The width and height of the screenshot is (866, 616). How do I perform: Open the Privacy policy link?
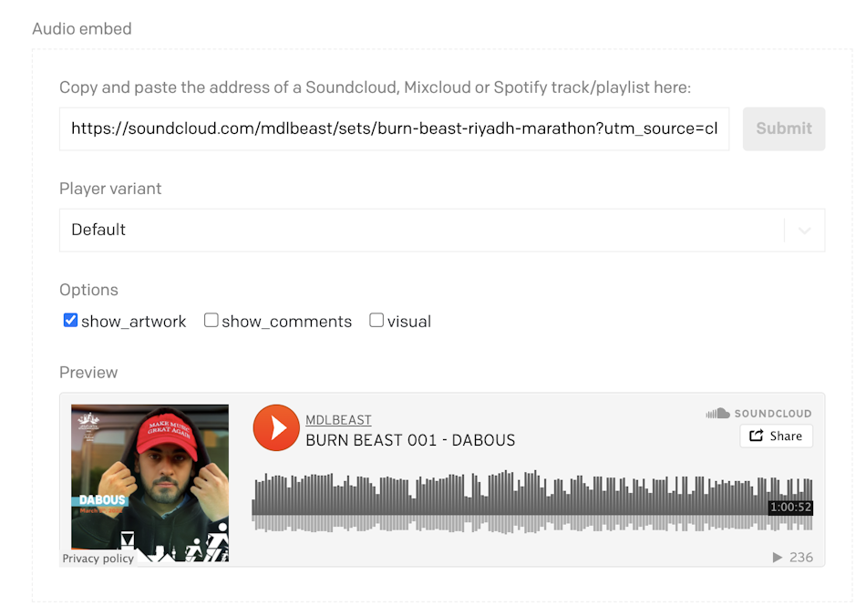coord(98,559)
